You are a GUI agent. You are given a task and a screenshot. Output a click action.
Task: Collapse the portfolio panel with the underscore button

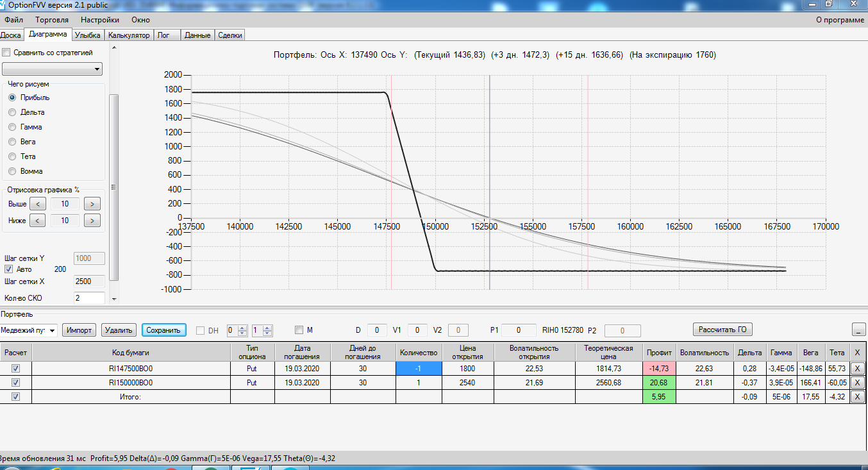coord(859,330)
